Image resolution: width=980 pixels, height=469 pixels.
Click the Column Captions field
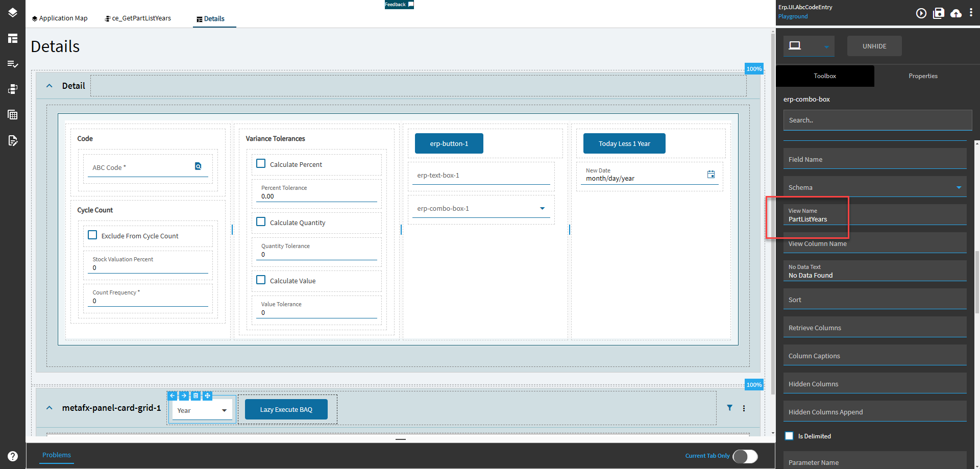(875, 355)
